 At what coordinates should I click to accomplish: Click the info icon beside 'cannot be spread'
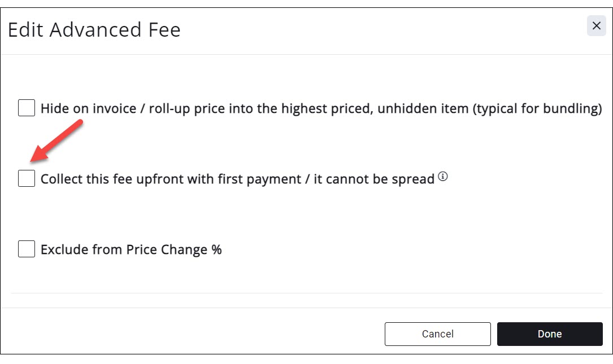point(443,177)
